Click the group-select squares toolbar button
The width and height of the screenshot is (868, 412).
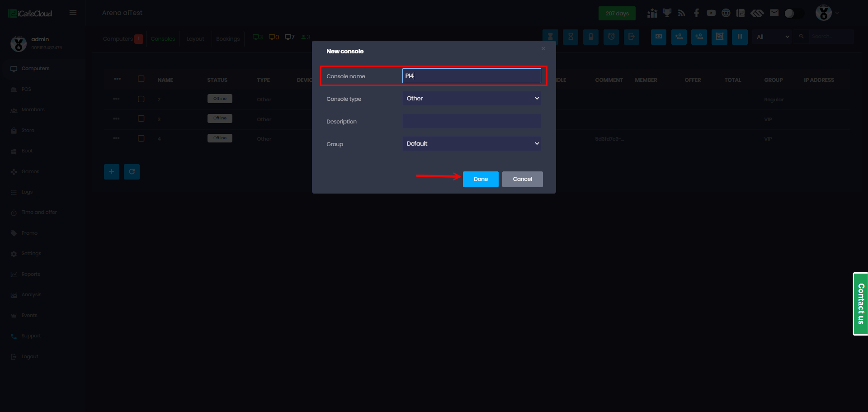pyautogui.click(x=719, y=37)
